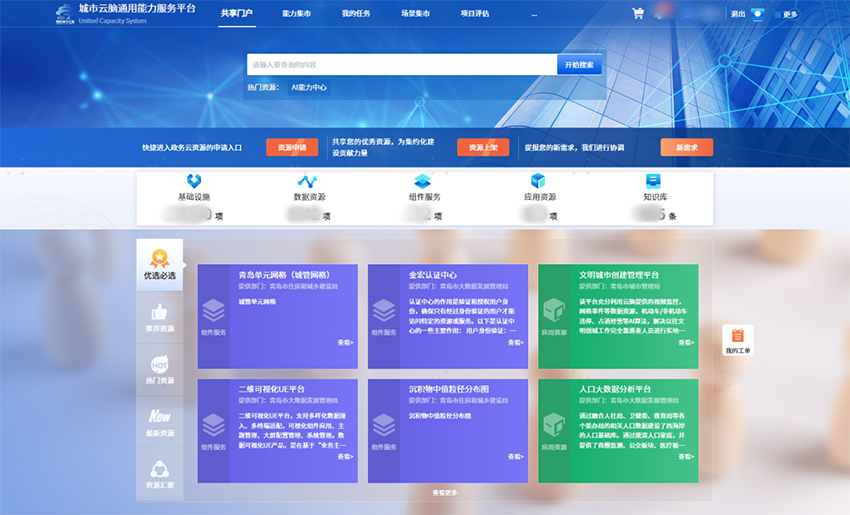Open the shopping cart icon

point(638,13)
